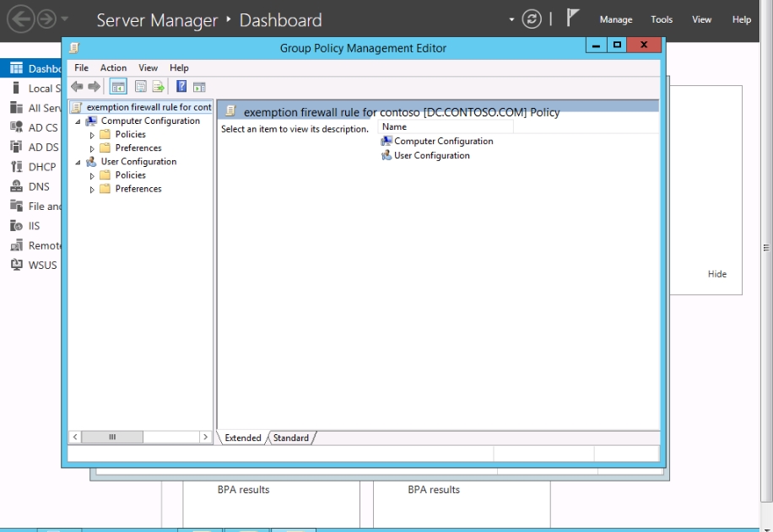The width and height of the screenshot is (773, 532).
Task: Click Server Manager back navigation arrow
Action: tap(21, 19)
